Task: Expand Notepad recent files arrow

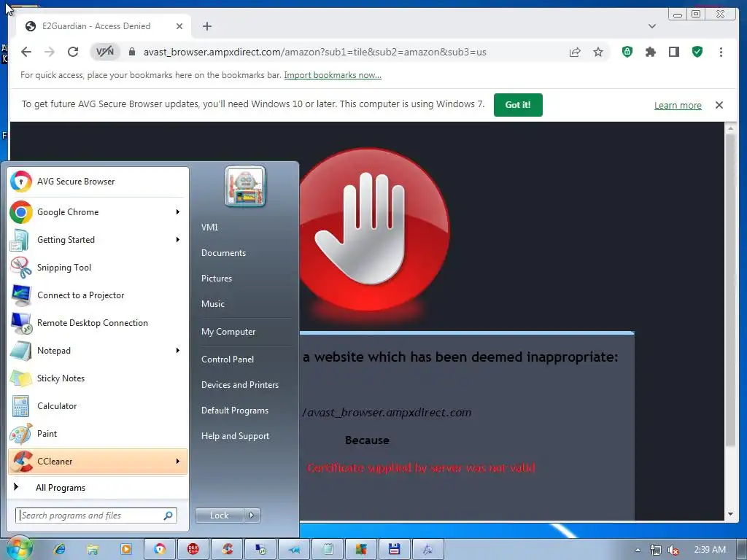Action: 178,351
